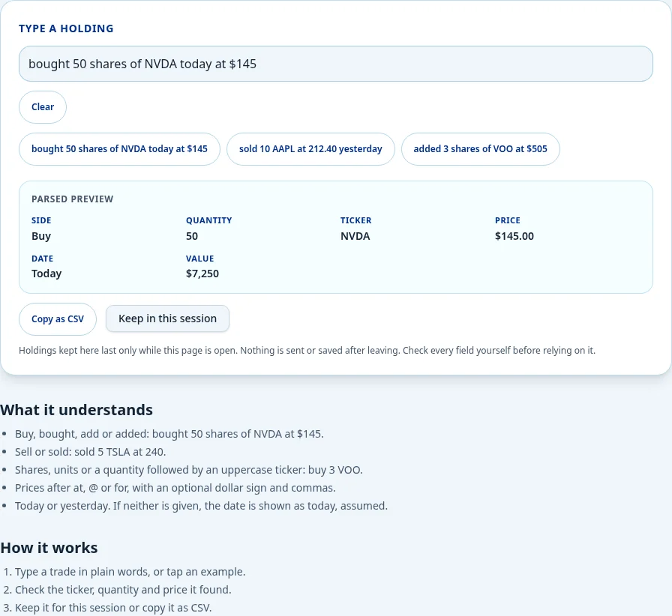Click the 'Today or yesterday' bullet
The height and width of the screenshot is (616, 672).
202,506
